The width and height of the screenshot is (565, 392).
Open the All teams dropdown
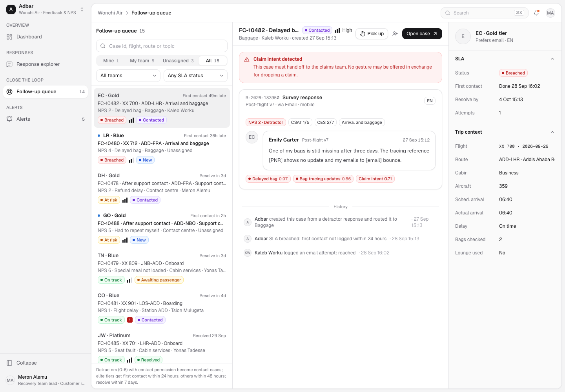point(128,76)
